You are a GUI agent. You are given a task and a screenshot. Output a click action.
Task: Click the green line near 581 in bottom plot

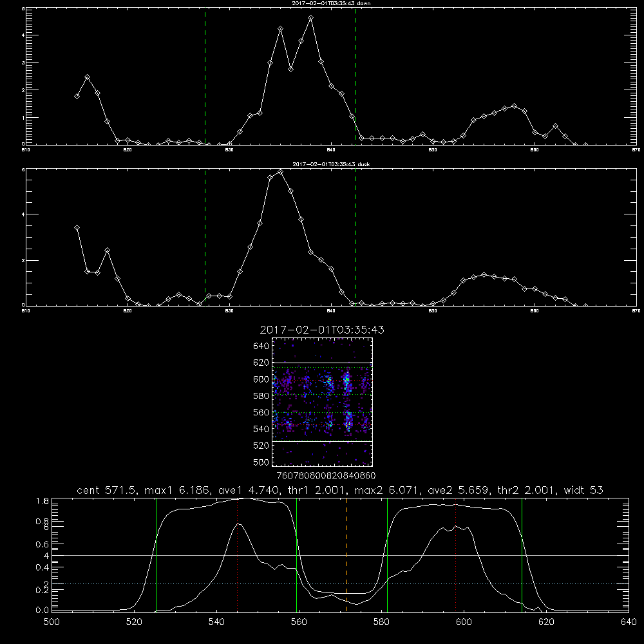pos(387,554)
